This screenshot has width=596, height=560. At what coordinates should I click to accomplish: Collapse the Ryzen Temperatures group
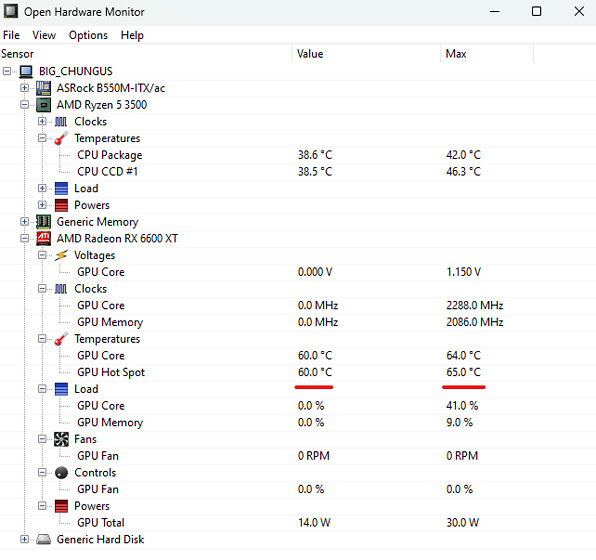(x=42, y=138)
